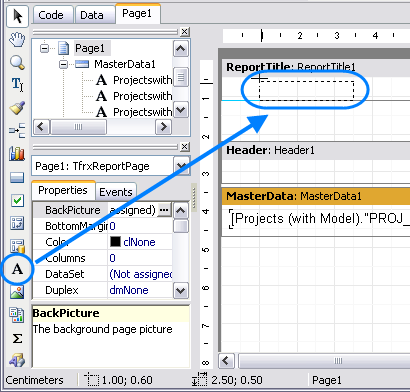Click the report tree vertical scrollbar thumb
The image size is (410, 392).
pyautogui.click(x=181, y=77)
